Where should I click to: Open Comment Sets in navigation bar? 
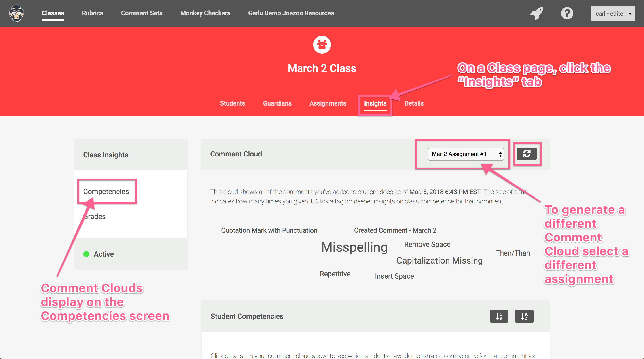click(x=142, y=13)
